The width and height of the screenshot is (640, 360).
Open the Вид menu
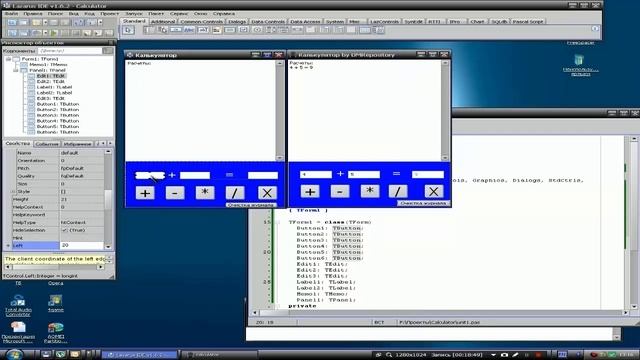73,13
